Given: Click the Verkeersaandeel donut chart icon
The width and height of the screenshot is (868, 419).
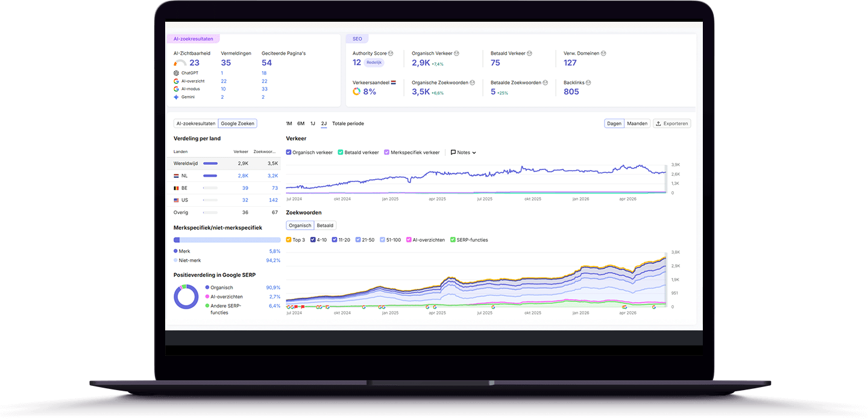Looking at the screenshot, I should pos(357,92).
